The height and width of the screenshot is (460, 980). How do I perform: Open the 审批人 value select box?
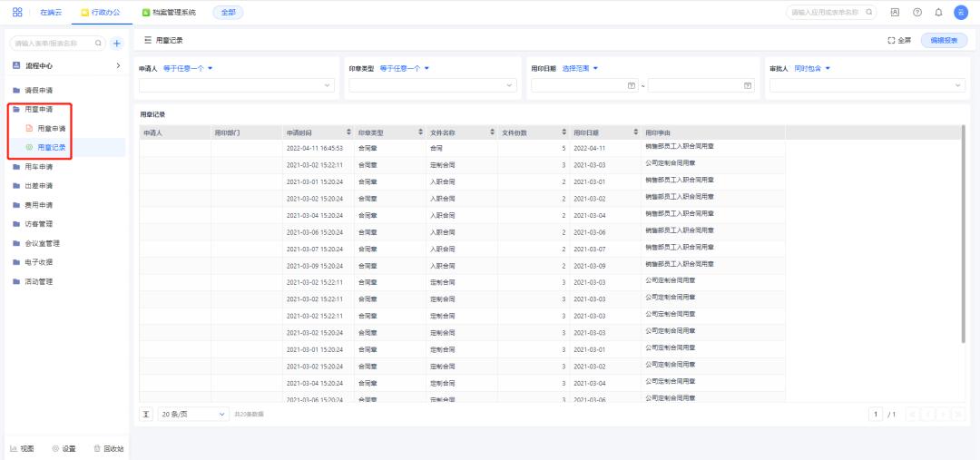[x=867, y=85]
